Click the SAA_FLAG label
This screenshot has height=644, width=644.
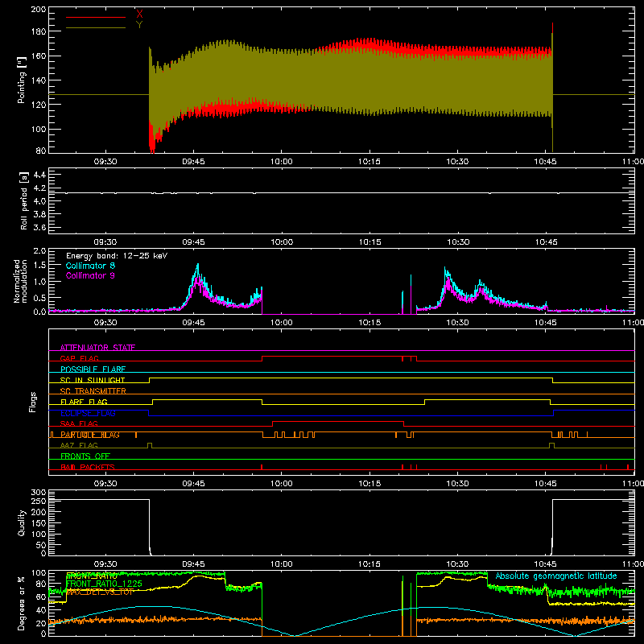[x=79, y=423]
